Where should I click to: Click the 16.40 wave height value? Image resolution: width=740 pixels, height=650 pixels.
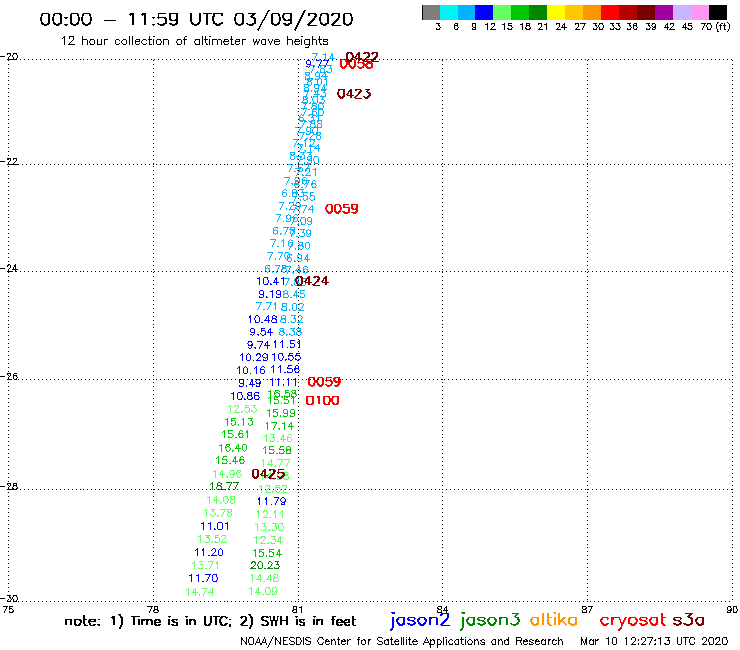point(233,447)
